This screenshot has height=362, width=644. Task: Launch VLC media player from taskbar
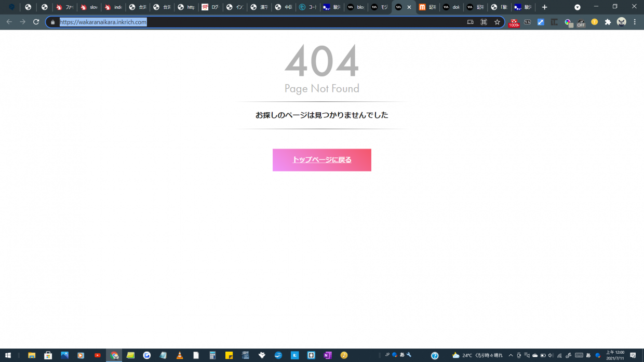pyautogui.click(x=180, y=355)
